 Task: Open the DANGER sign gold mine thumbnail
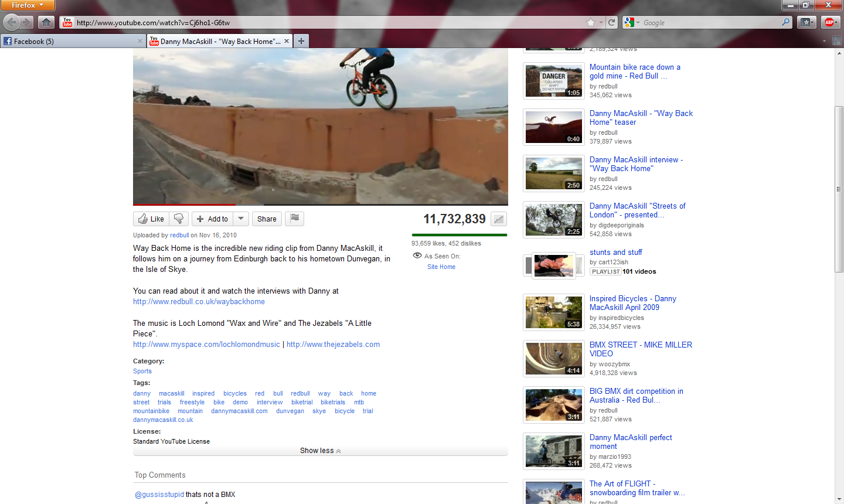(554, 81)
